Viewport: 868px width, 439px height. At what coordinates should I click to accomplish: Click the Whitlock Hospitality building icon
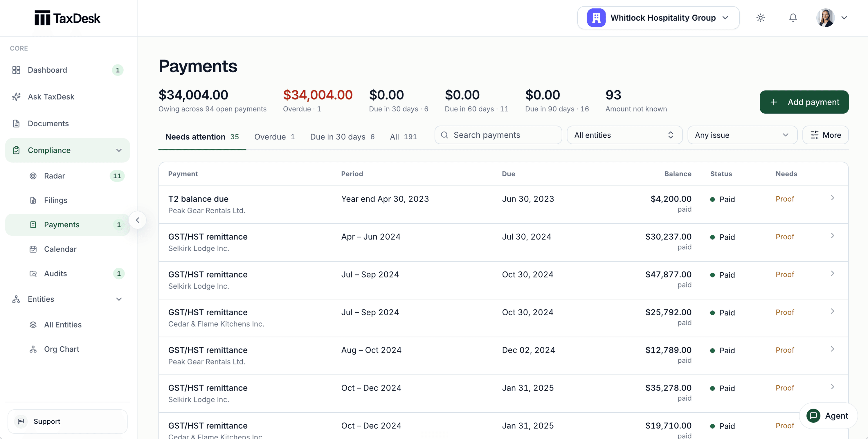coord(596,18)
